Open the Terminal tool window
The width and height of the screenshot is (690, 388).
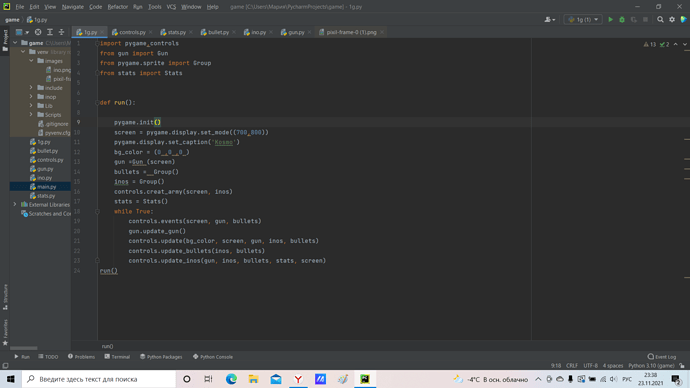click(117, 357)
